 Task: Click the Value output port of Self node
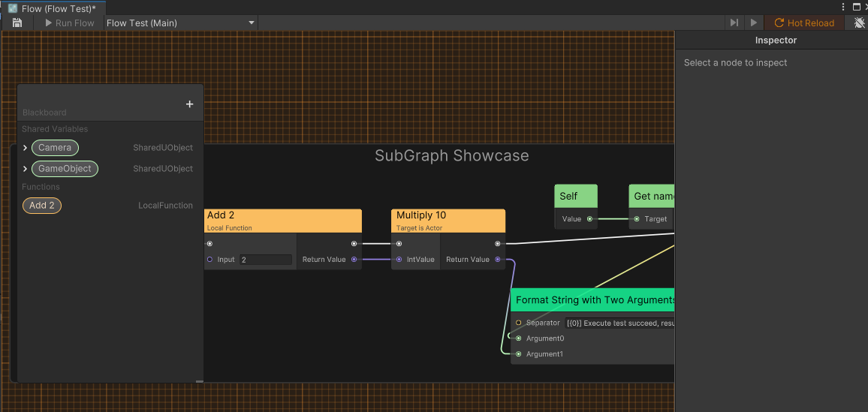coord(589,219)
